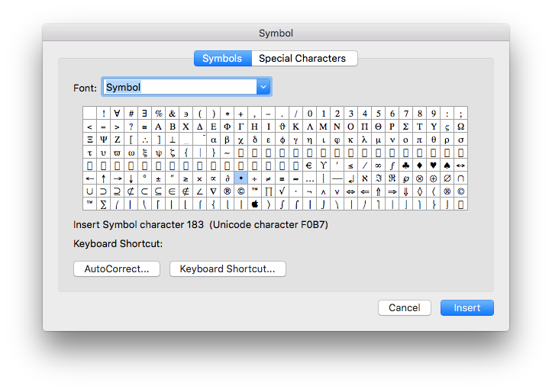Select the diamond ♦ suit symbol
The width and height of the screenshot is (552, 392).
(x=420, y=165)
